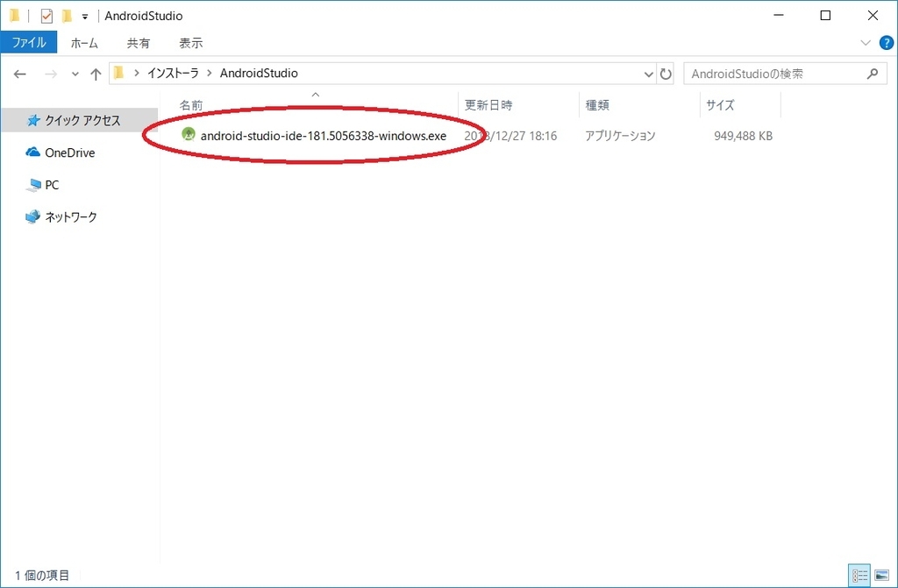Open the ファイル menu tab

[29, 43]
